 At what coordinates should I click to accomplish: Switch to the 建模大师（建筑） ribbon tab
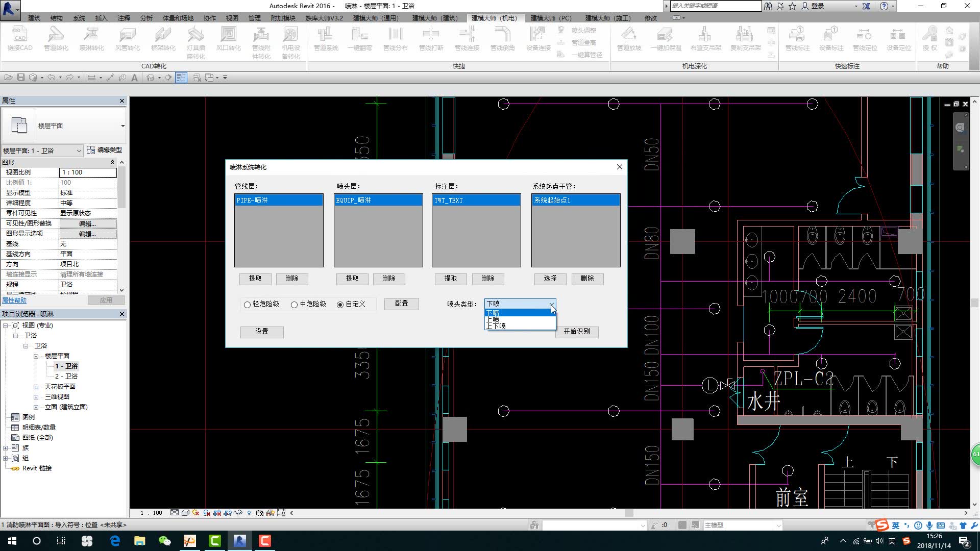(434, 18)
